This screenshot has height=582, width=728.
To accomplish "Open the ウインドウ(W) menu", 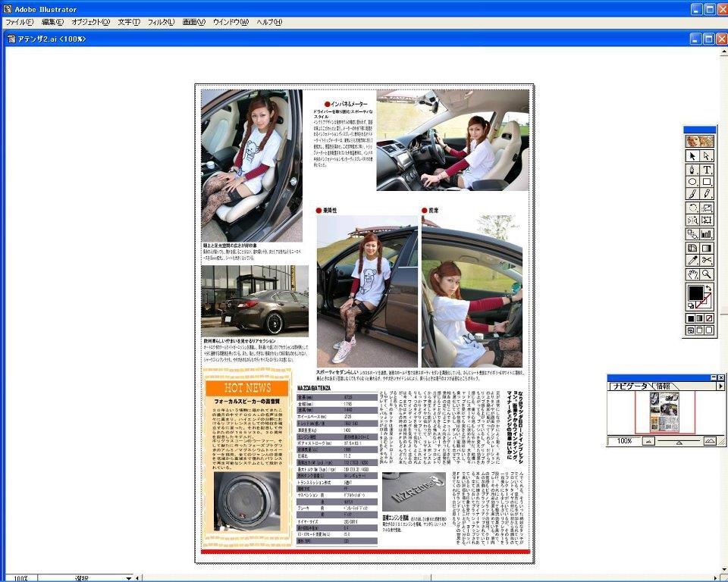I will point(231,22).
